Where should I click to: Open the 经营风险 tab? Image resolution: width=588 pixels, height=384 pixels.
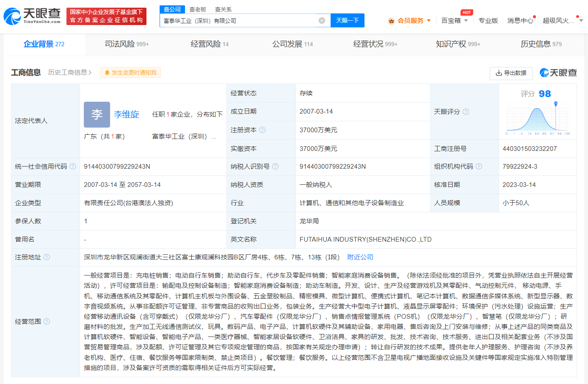click(x=210, y=44)
